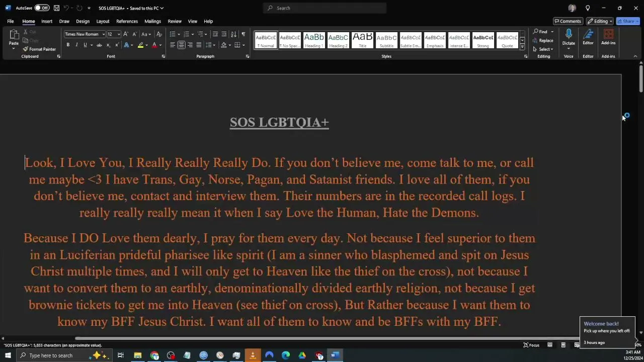Click the Save icon in title bar
The image size is (644, 362).
56,8
